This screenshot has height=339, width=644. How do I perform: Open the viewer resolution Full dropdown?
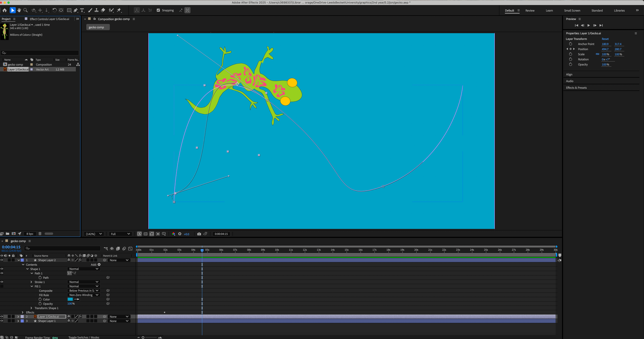[x=120, y=234]
